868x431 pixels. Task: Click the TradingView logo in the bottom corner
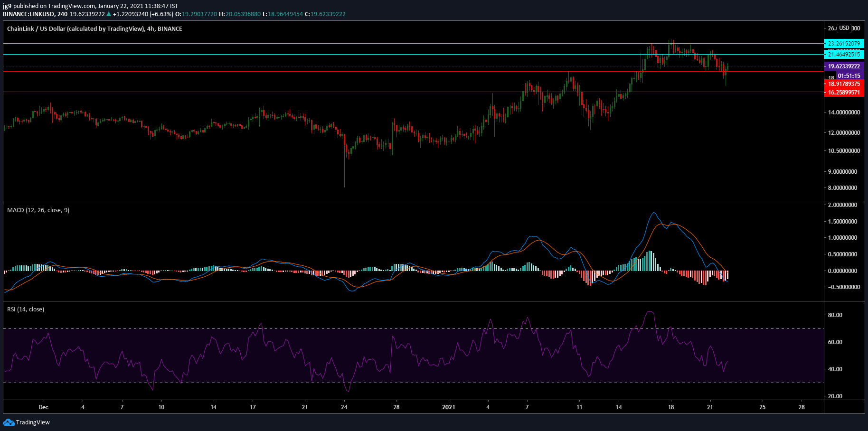point(27,422)
